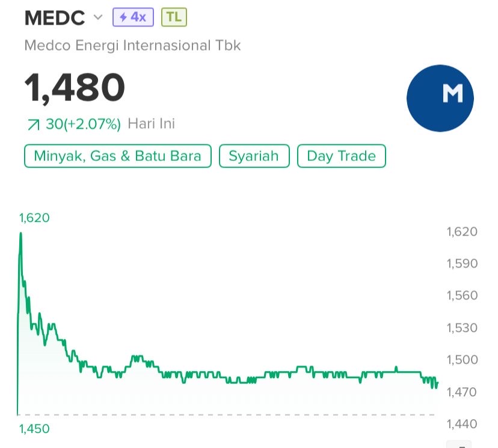The width and height of the screenshot is (498, 448).
Task: Click the current price 1,480
Action: tap(75, 87)
